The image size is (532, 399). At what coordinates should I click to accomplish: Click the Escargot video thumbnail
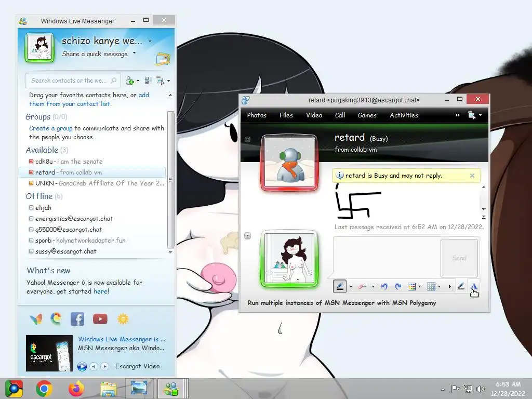(49, 353)
